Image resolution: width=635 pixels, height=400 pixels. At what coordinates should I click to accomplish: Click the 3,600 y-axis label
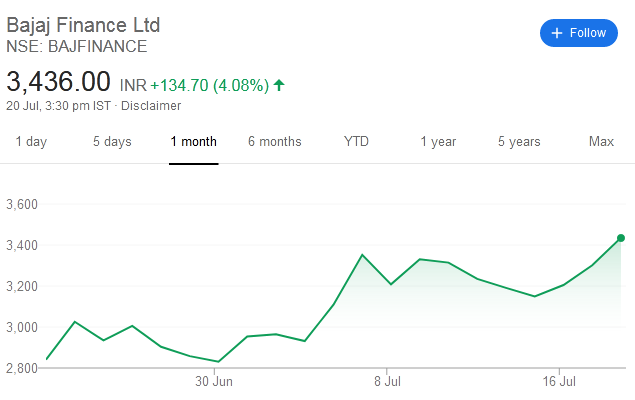(x=21, y=204)
